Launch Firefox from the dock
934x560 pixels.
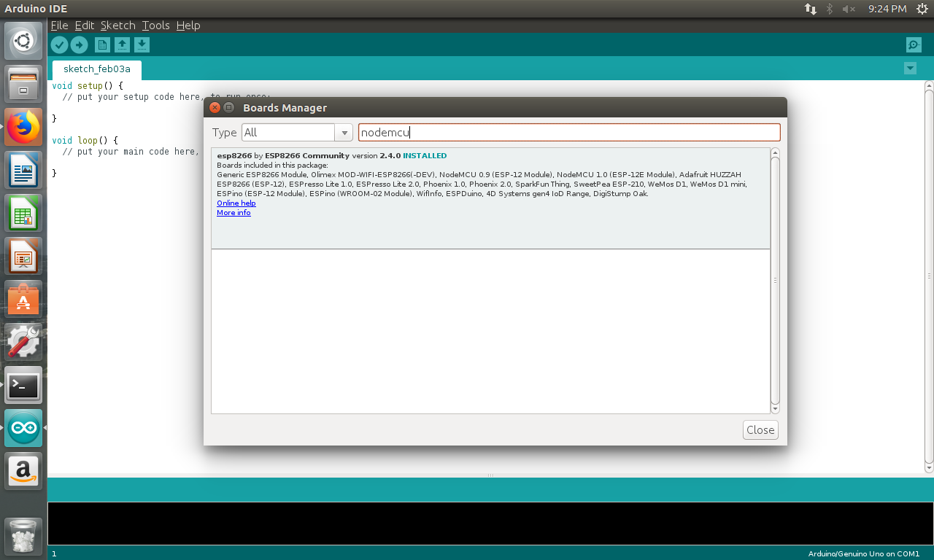coord(23,127)
